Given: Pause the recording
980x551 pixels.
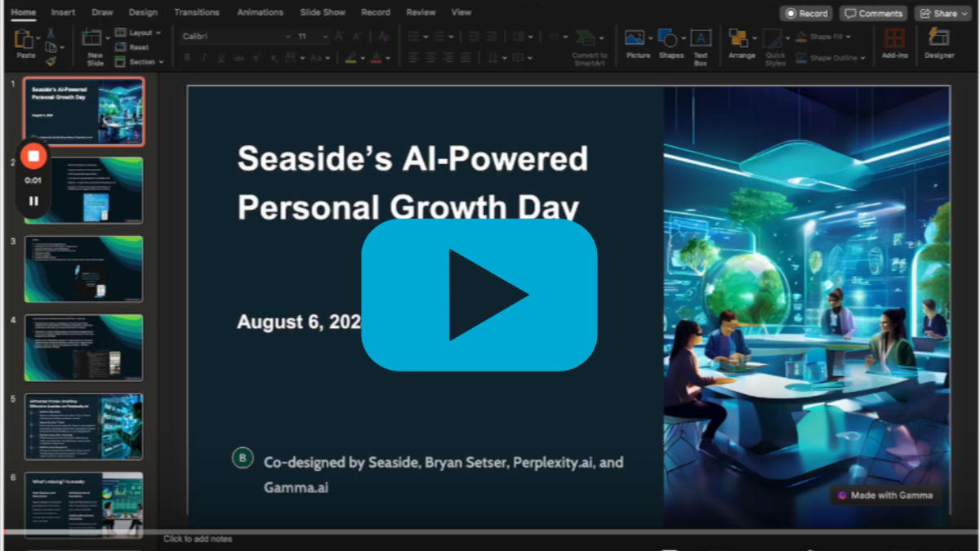Looking at the screenshot, I should [x=33, y=201].
